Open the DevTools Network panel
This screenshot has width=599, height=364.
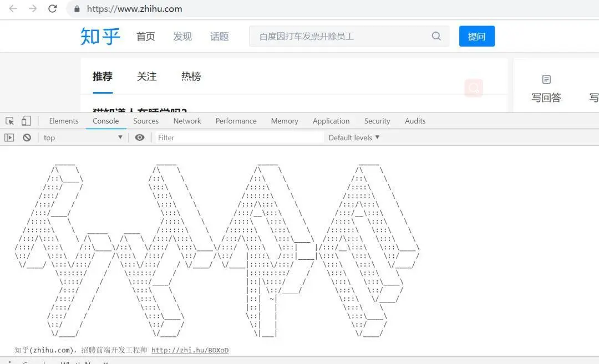point(187,121)
